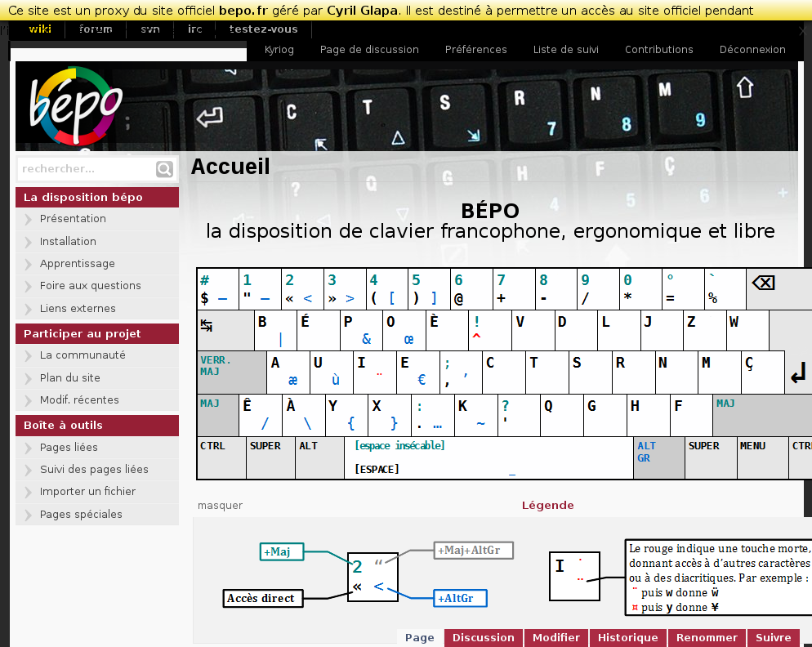812x647 pixels.
Task: Click the Suivre tab
Action: click(774, 638)
